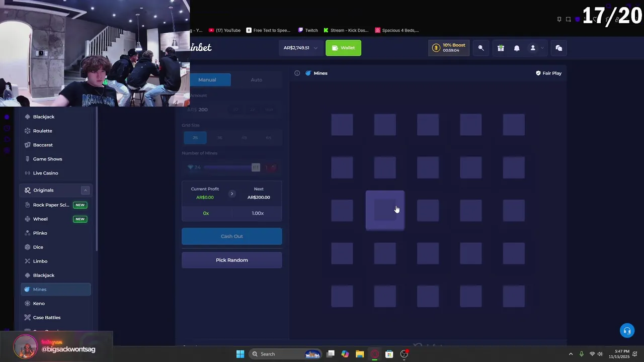
Task: Reveal the highlighted tile under the cursor
Action: tap(385, 211)
